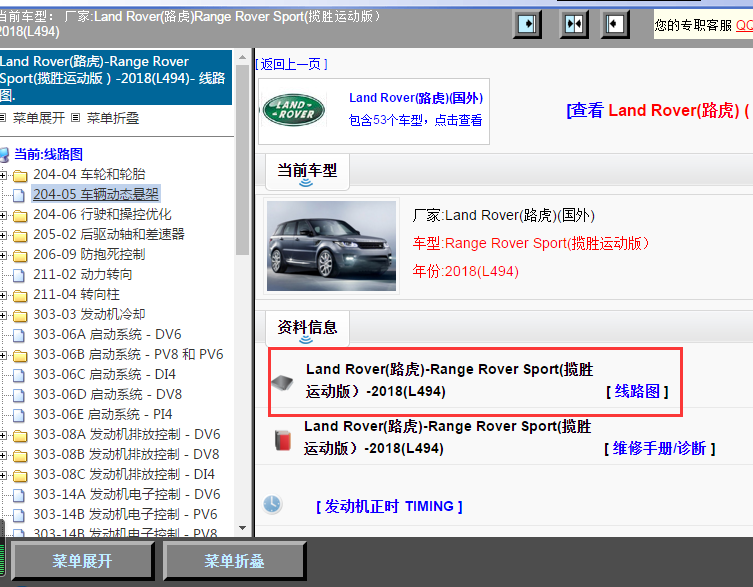This screenshot has height=587, width=753.
Task: Click the folder icon for 303-08B 发动机排放控制
Action: tap(20, 456)
